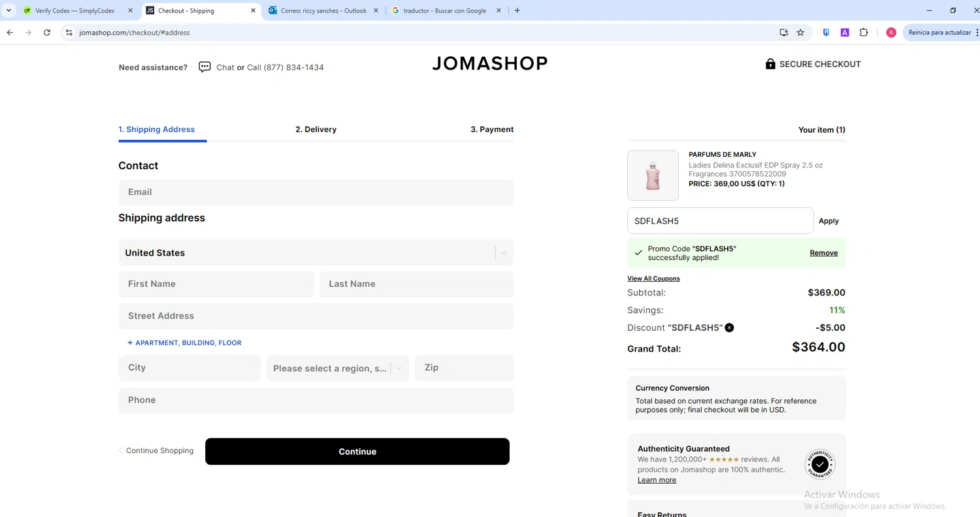Click the secure checkout padlock icon
980x517 pixels.
[770, 64]
